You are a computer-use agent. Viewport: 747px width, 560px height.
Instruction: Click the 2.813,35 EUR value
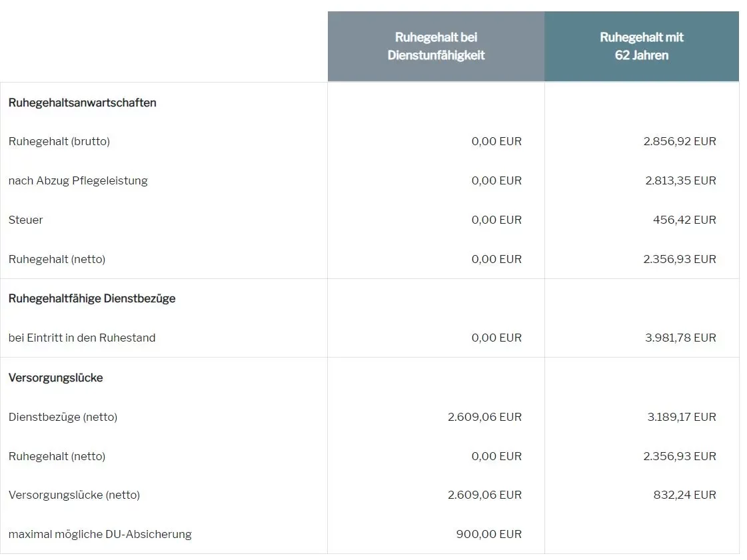point(680,180)
